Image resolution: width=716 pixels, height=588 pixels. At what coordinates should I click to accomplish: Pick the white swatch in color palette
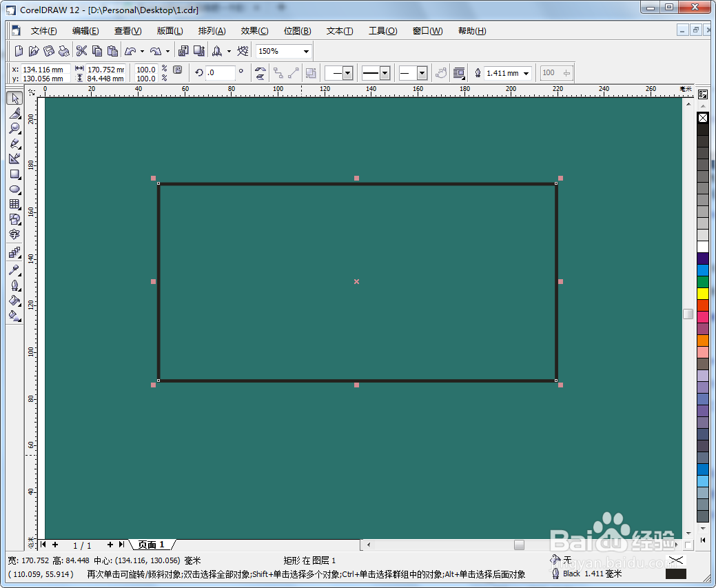point(703,247)
